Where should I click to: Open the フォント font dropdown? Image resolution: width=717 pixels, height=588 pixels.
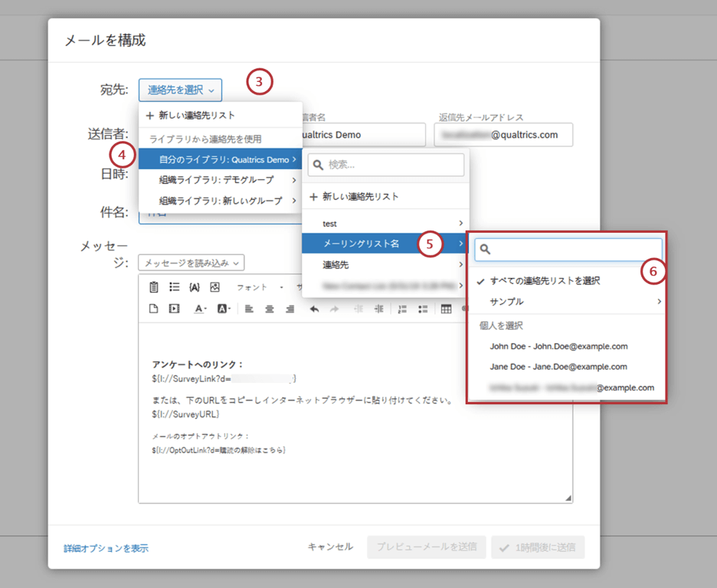[260, 287]
